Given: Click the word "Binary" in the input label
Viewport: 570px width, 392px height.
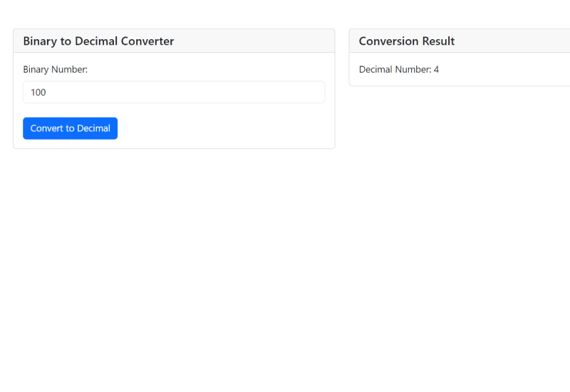Looking at the screenshot, I should click(x=36, y=69).
